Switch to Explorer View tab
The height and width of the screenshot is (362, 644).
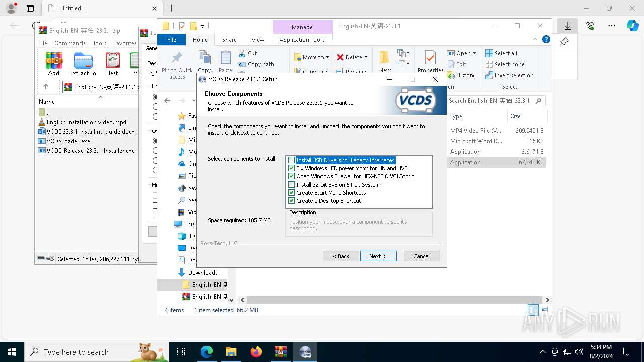pyautogui.click(x=258, y=40)
